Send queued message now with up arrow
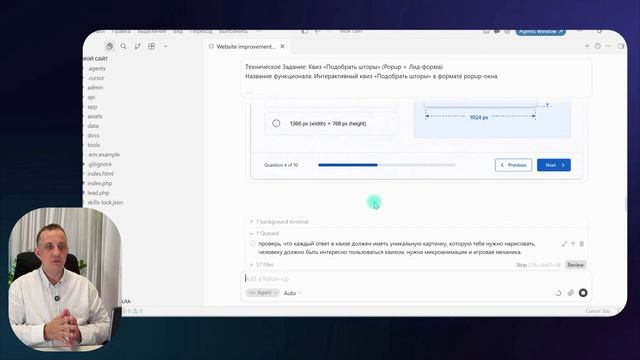640x360 pixels. pyautogui.click(x=573, y=244)
